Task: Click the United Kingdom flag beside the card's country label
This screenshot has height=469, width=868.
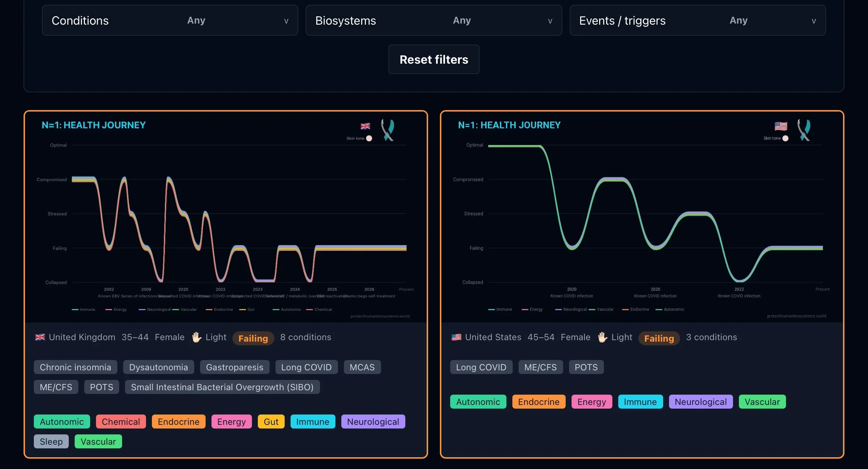Action: (x=40, y=337)
